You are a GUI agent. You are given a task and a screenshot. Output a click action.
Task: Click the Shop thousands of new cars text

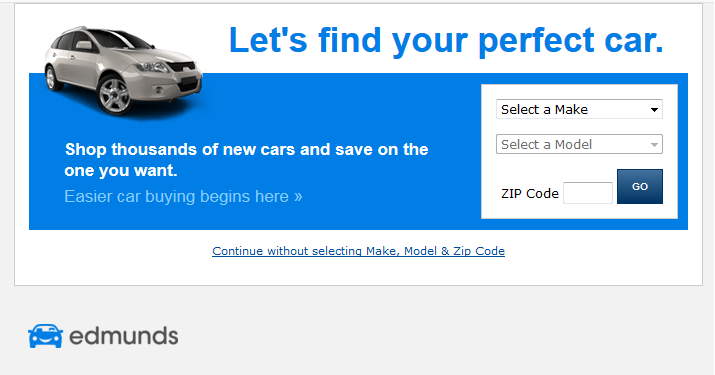246,160
